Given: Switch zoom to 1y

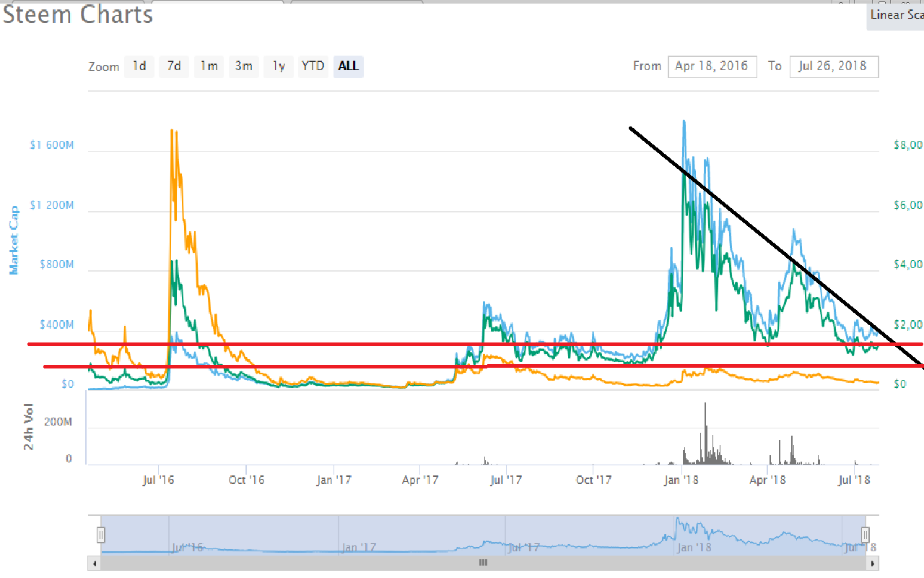Looking at the screenshot, I should point(278,66).
